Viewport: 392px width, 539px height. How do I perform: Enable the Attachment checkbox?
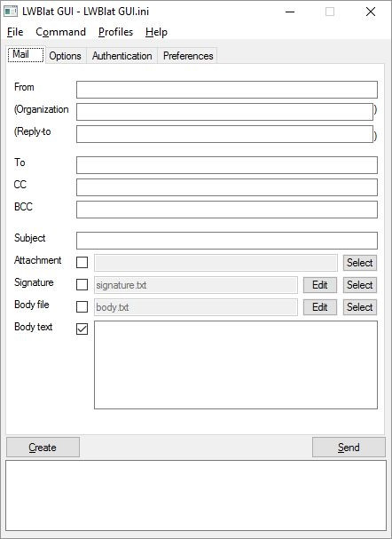pos(82,263)
